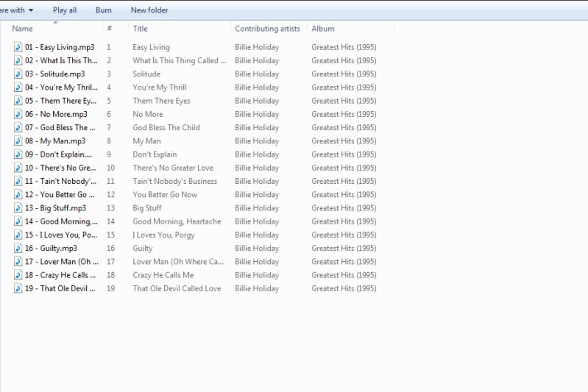588x392 pixels.
Task: Sort by the # track number column header
Action: click(109, 29)
